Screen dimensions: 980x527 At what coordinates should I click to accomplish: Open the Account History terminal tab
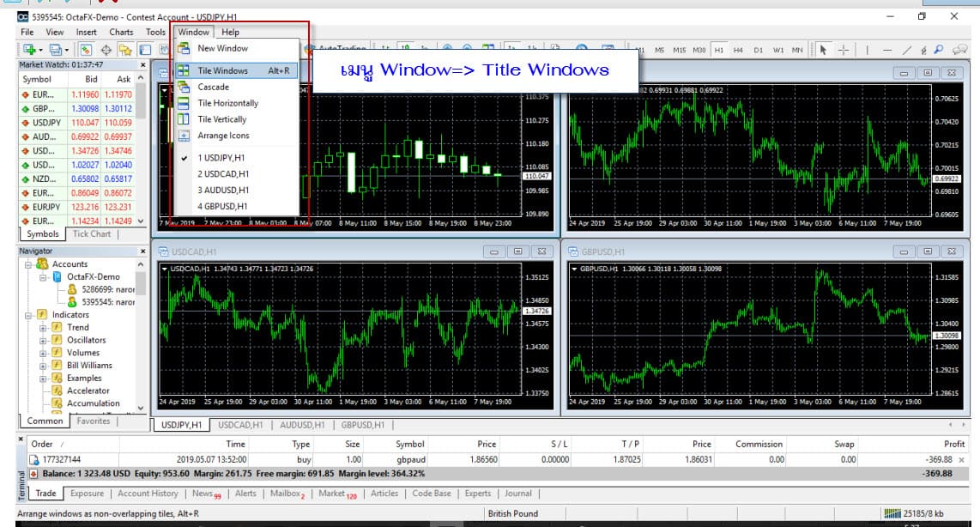pos(148,494)
